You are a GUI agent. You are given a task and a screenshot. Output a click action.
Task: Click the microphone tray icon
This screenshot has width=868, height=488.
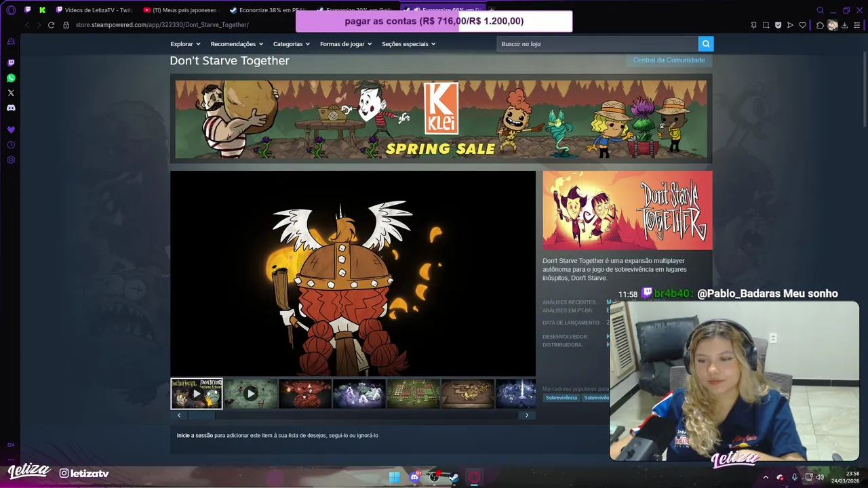tap(795, 477)
